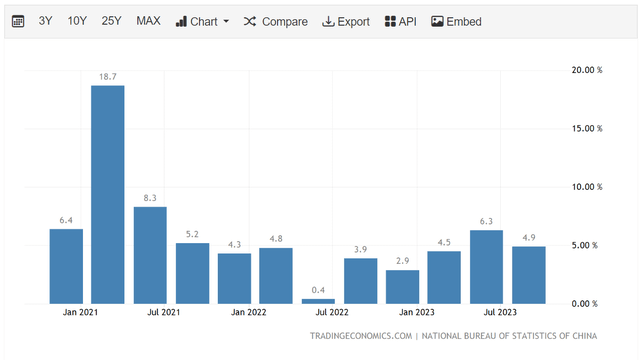Open the calendar date range icon

[x=18, y=21]
